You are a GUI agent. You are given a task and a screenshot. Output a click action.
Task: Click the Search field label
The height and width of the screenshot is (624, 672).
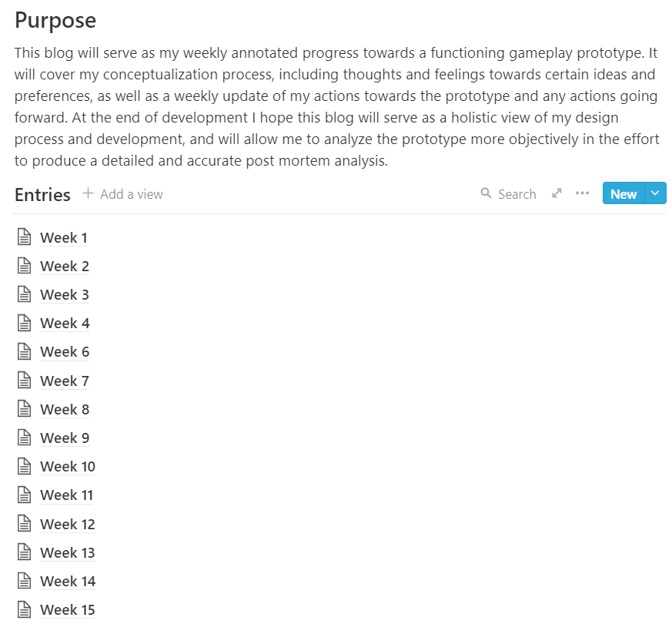point(517,194)
